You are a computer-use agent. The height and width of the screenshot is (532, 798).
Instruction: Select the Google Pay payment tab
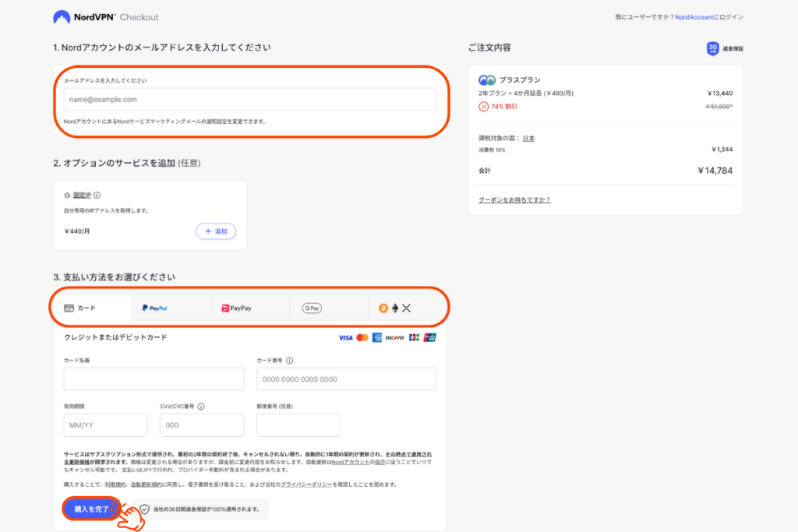[x=329, y=308]
